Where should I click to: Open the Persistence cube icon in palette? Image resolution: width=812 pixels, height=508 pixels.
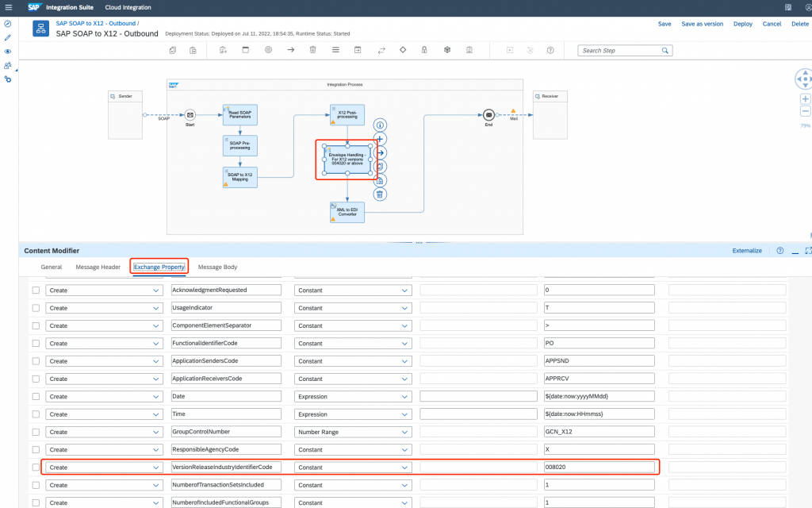(x=447, y=50)
